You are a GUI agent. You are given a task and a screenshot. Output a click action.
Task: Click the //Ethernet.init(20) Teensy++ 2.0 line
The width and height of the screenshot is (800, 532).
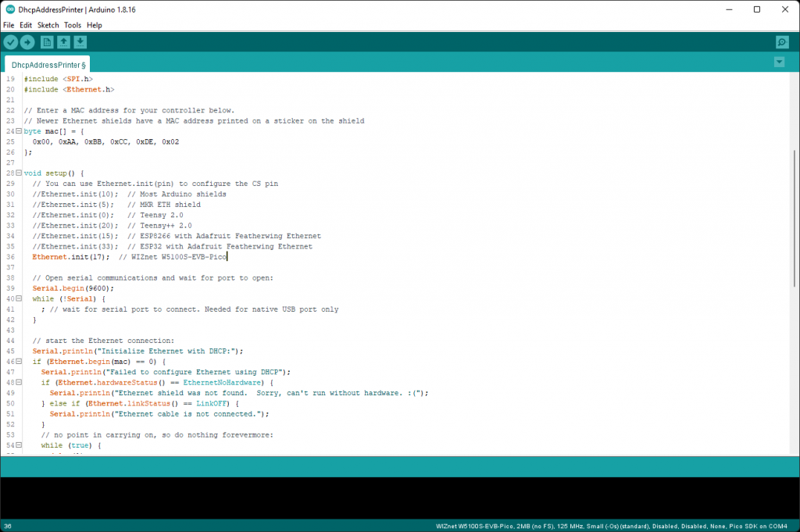[112, 226]
